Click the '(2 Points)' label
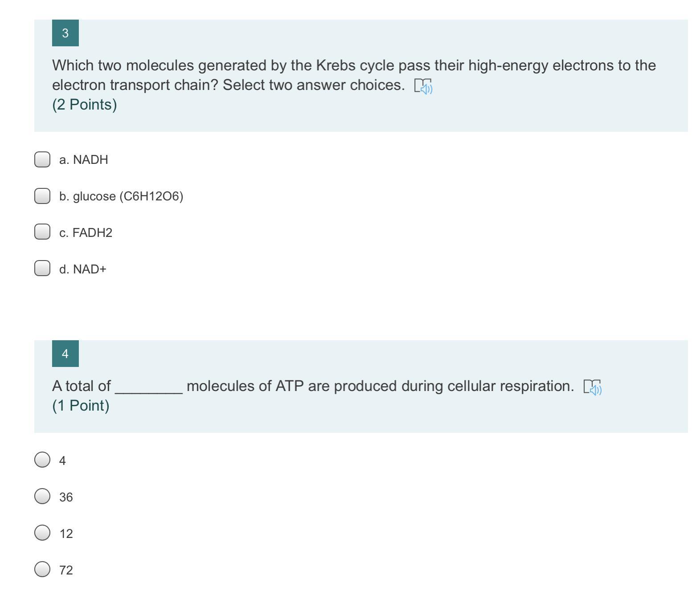This screenshot has width=700, height=611. pyautogui.click(x=85, y=105)
